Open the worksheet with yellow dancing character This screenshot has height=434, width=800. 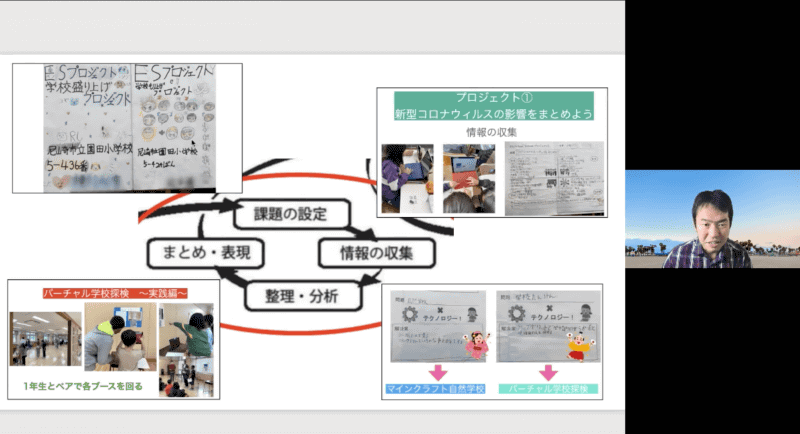548,326
